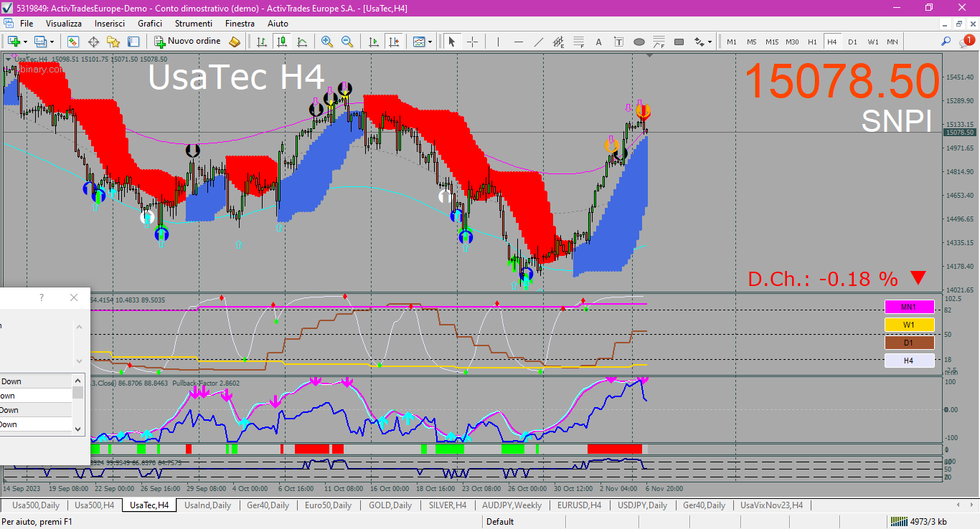Viewport: 980px width, 529px height.
Task: Open the Aiuto menu
Action: pos(278,24)
